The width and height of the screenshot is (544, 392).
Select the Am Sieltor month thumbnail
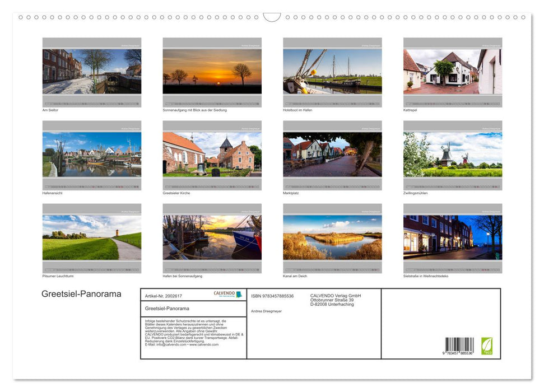(x=92, y=71)
